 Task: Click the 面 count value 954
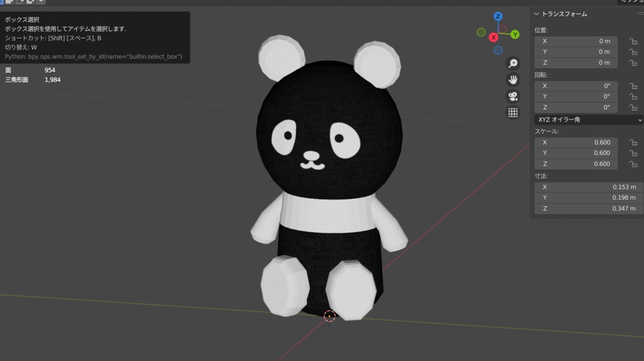click(x=50, y=70)
